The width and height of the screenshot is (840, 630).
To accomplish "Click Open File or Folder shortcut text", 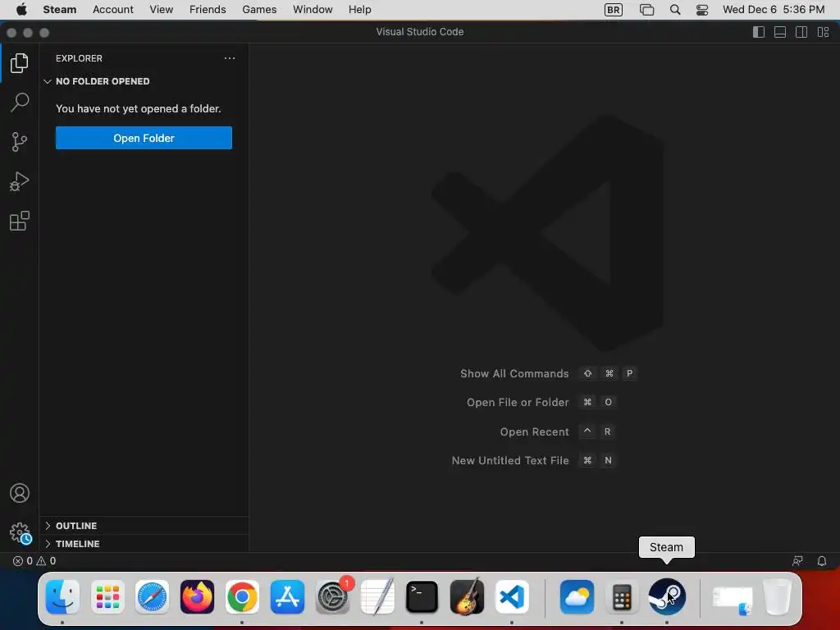I will coord(518,402).
